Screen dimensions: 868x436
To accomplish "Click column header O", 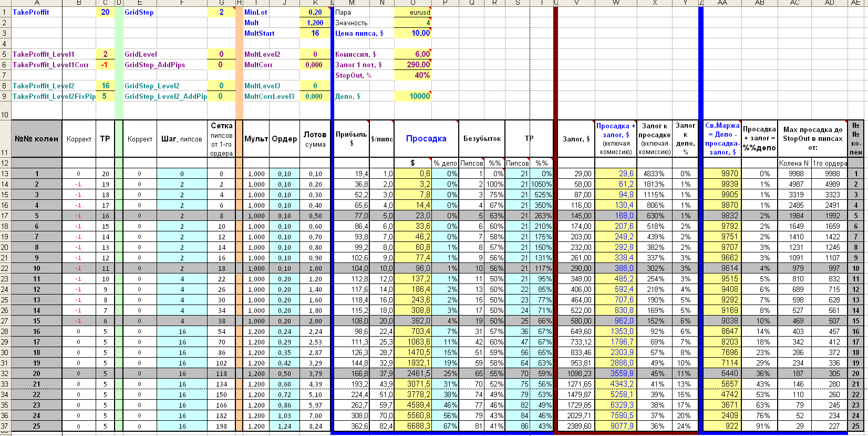I will [412, 3].
